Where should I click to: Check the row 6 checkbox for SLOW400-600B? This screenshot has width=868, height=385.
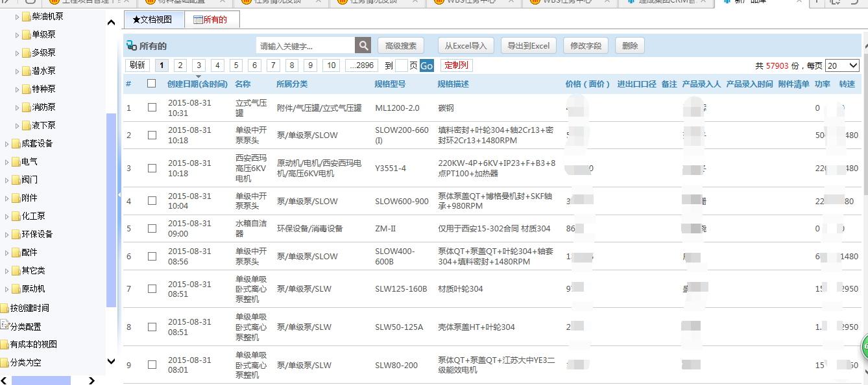click(x=152, y=256)
